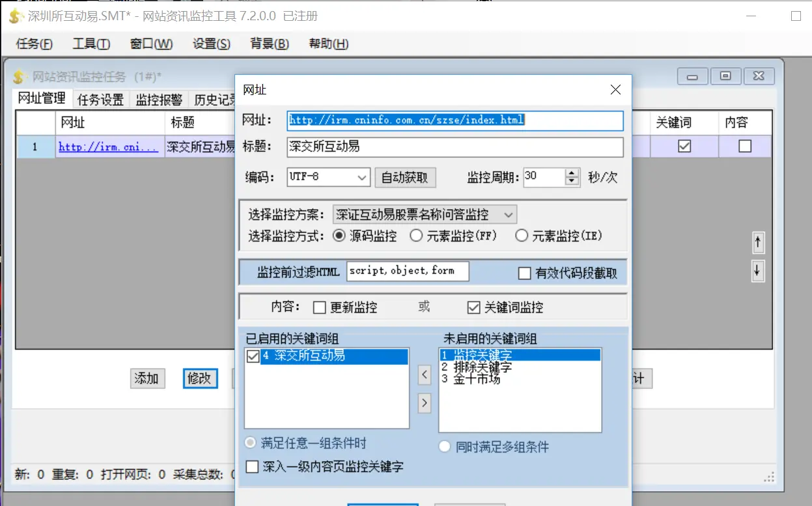The height and width of the screenshot is (506, 812).
Task: Select the 元素监控(FF) radio button
Action: click(416, 236)
